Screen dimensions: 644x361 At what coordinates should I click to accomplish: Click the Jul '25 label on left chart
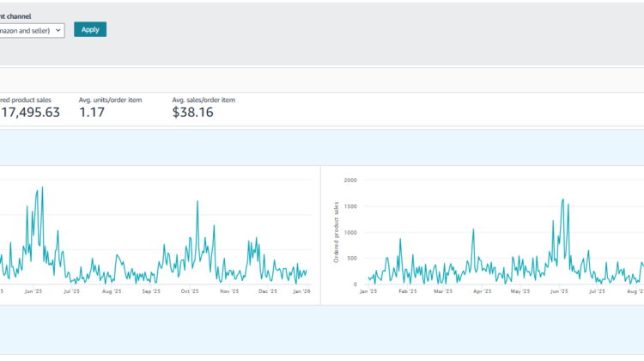[71, 291]
